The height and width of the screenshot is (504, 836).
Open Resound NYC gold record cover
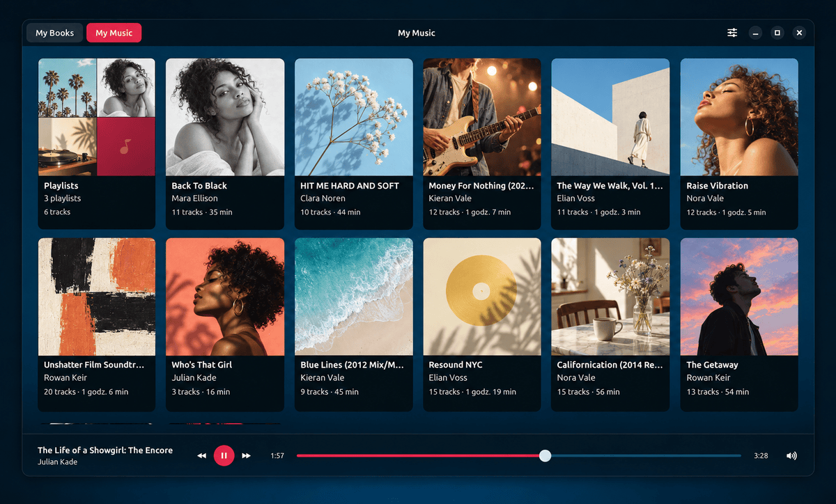(482, 297)
